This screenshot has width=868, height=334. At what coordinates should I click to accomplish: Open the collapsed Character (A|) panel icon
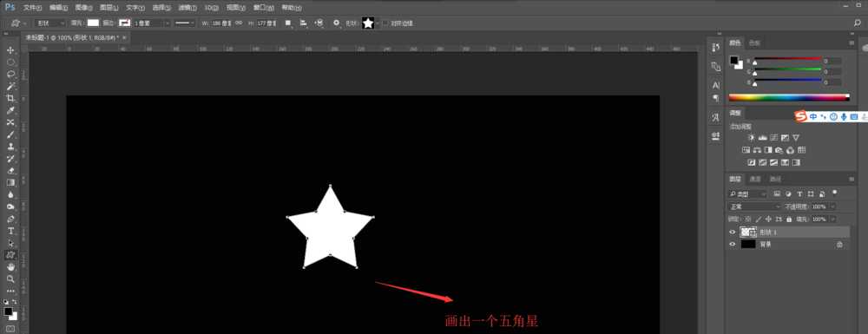tap(716, 85)
